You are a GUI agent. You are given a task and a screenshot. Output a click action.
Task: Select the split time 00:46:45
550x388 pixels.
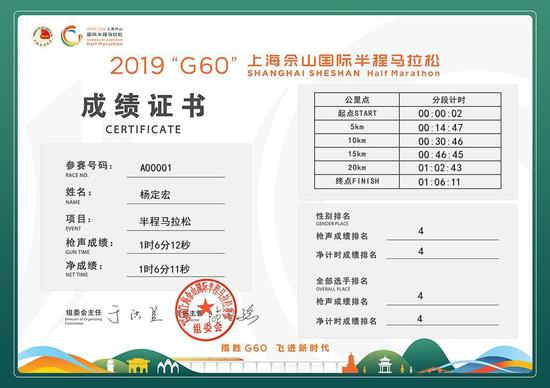click(x=441, y=155)
